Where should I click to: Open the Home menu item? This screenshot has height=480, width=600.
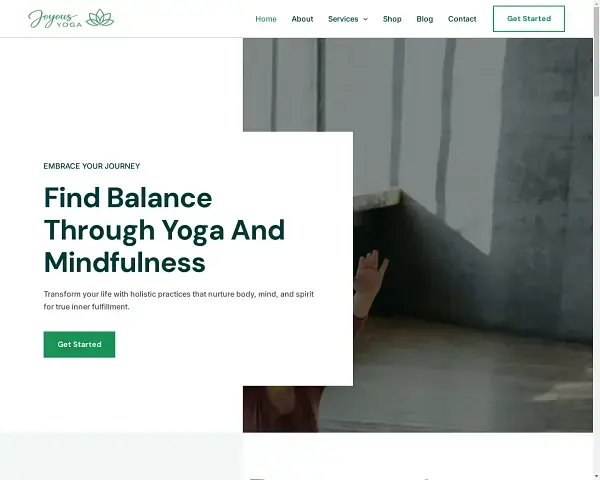[266, 19]
